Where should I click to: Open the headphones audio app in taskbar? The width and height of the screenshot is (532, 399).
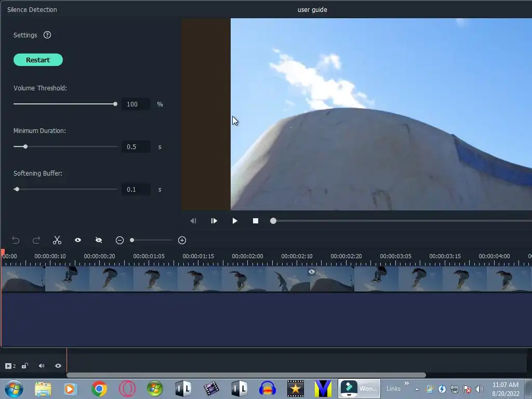pos(268,389)
